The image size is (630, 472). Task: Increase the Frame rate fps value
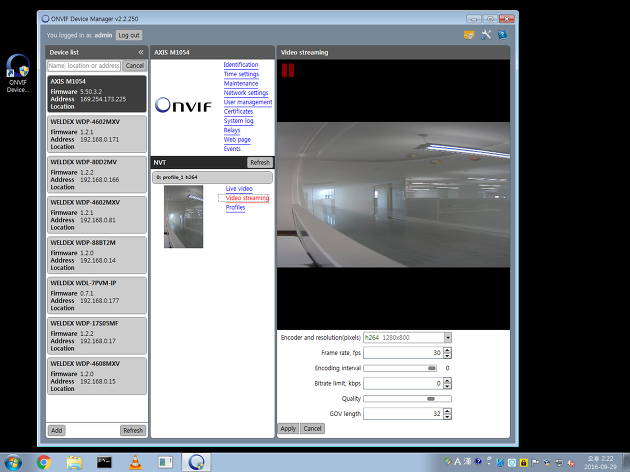pyautogui.click(x=447, y=350)
